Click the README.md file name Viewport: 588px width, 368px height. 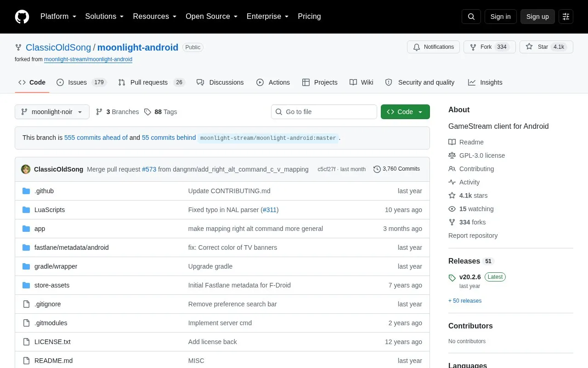coord(53,361)
